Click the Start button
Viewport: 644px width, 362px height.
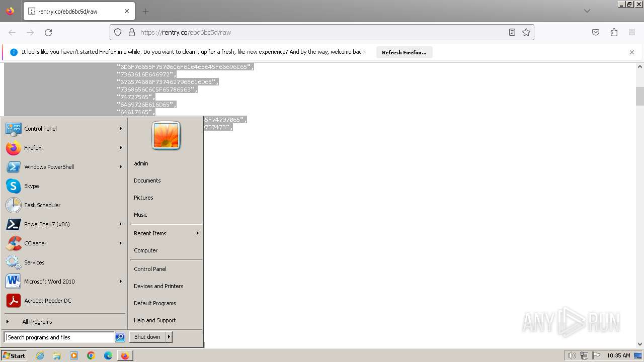tap(14, 355)
